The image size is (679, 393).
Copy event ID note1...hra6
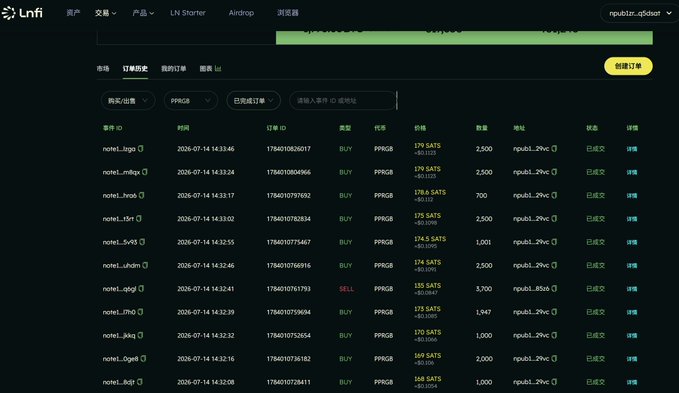tap(142, 195)
